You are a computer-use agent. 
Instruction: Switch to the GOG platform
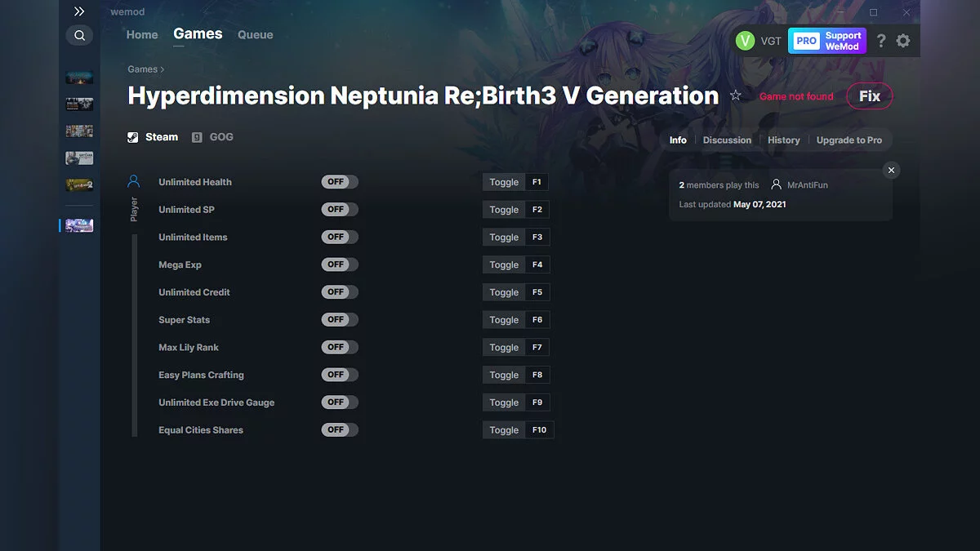[x=212, y=137]
